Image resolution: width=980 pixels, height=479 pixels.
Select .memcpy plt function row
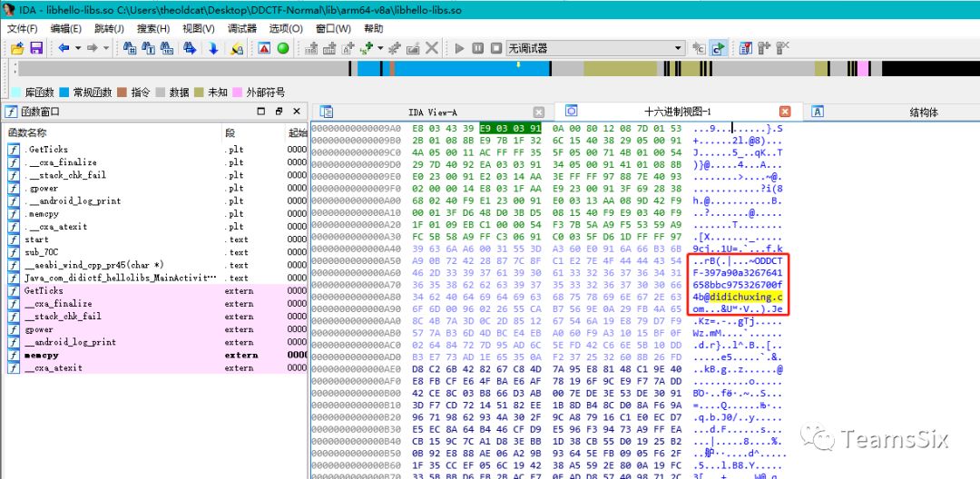coord(157,213)
